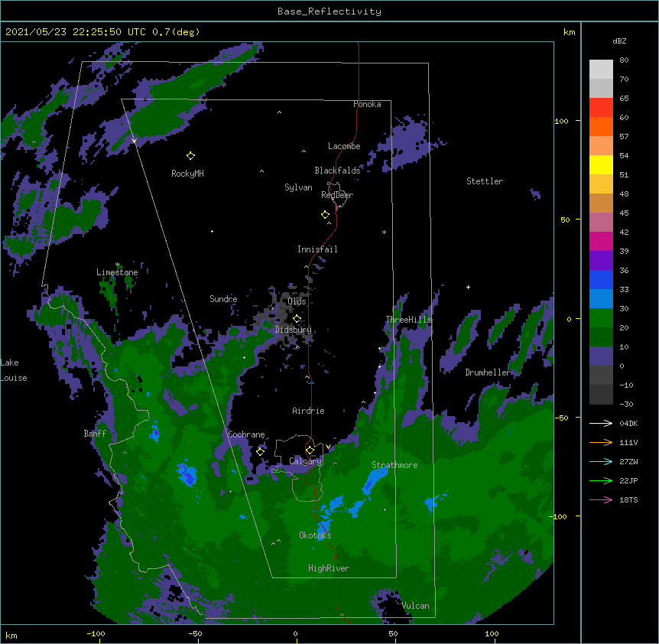This screenshot has height=644, width=659.
Task: Pick the magenta 42-39 dBZ swatch
Action: coord(601,241)
